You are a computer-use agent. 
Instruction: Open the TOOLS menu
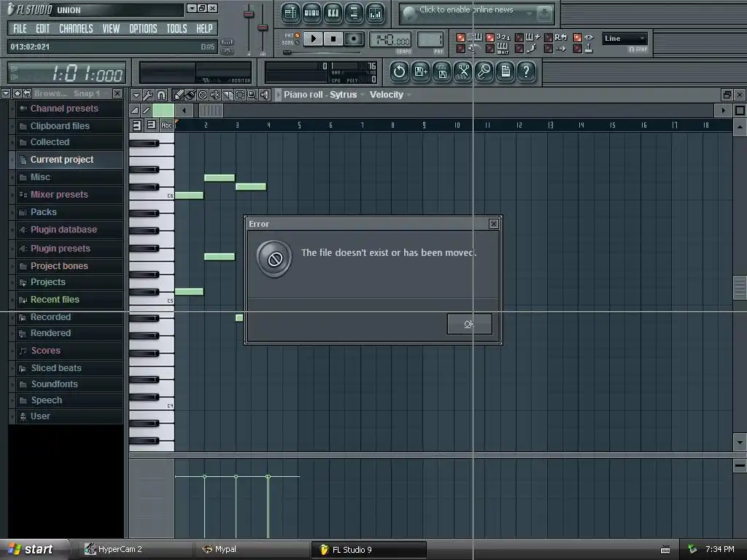coord(177,28)
